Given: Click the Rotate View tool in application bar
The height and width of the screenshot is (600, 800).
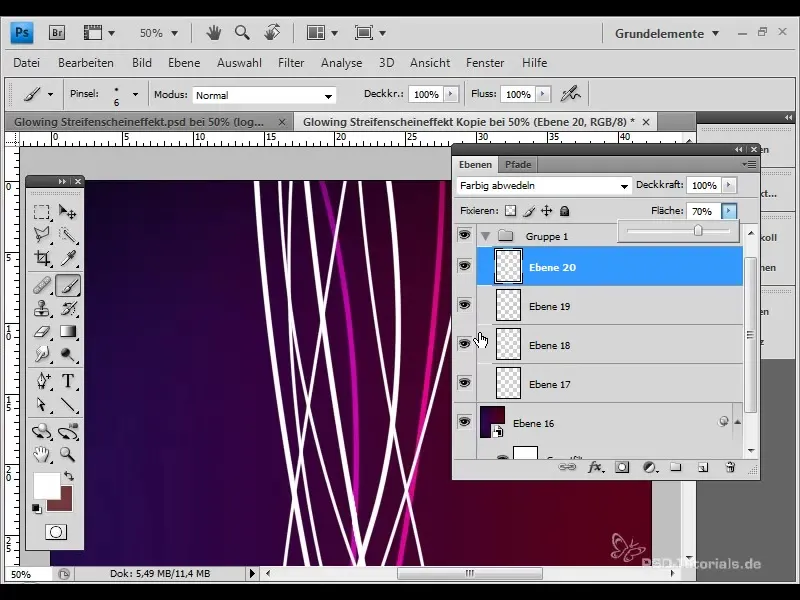Looking at the screenshot, I should (x=272, y=33).
